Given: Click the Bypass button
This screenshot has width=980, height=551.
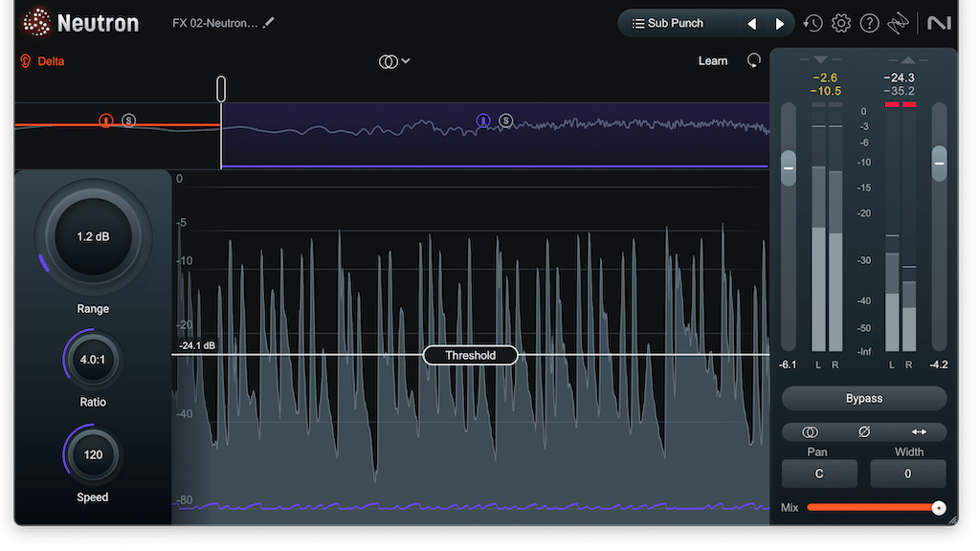Looking at the screenshot, I should point(864,399).
